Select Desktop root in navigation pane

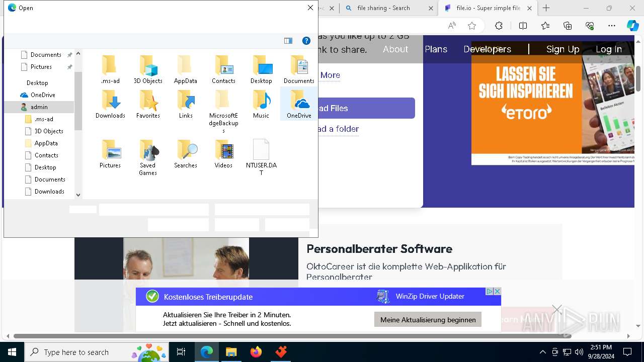[37, 82]
